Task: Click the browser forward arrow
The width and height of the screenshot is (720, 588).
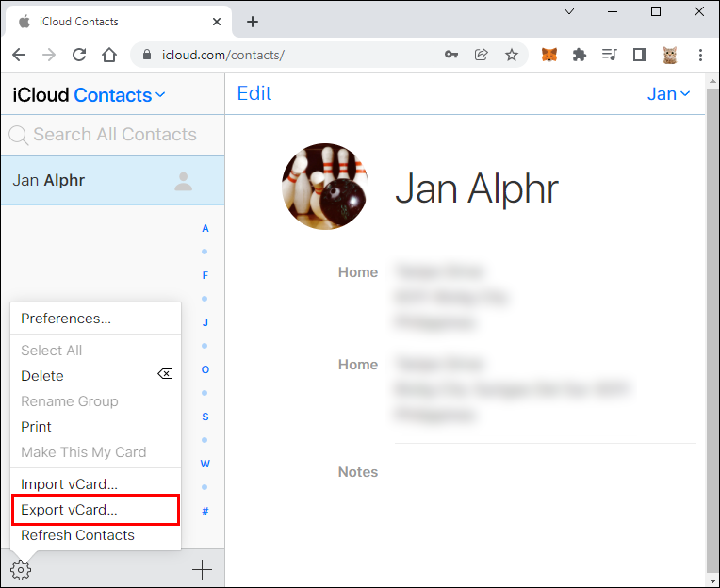Action: pyautogui.click(x=49, y=55)
